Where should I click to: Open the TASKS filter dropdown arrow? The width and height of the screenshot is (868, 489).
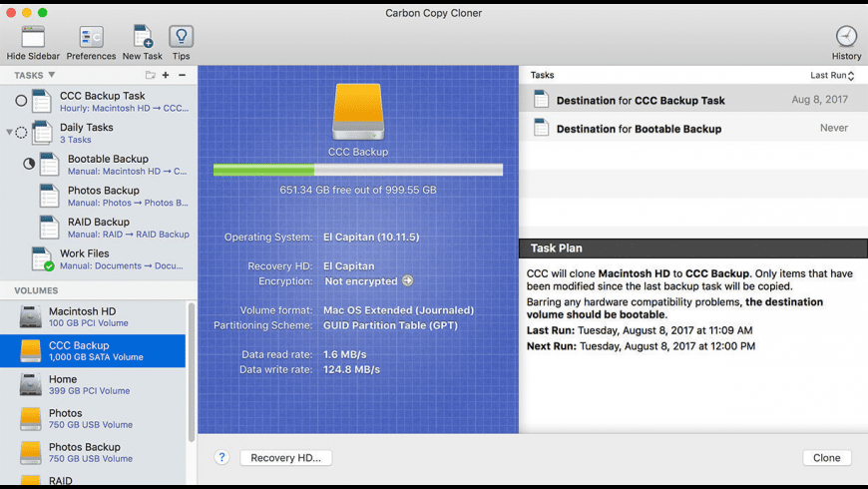[52, 75]
